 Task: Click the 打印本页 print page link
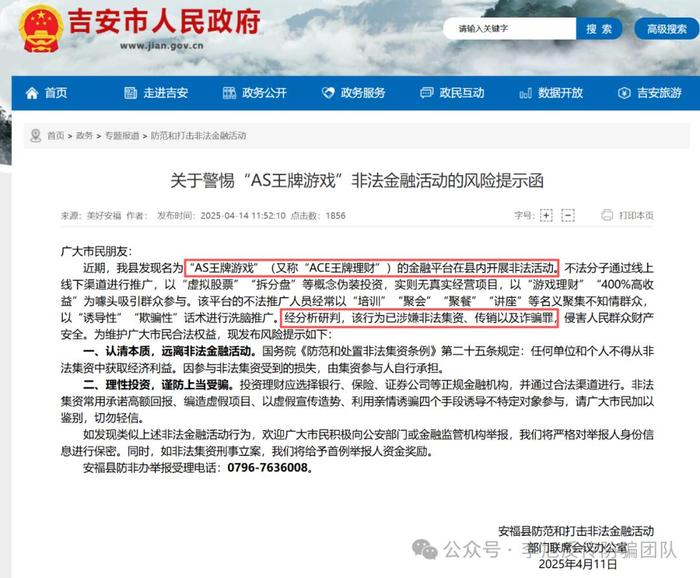(636, 216)
